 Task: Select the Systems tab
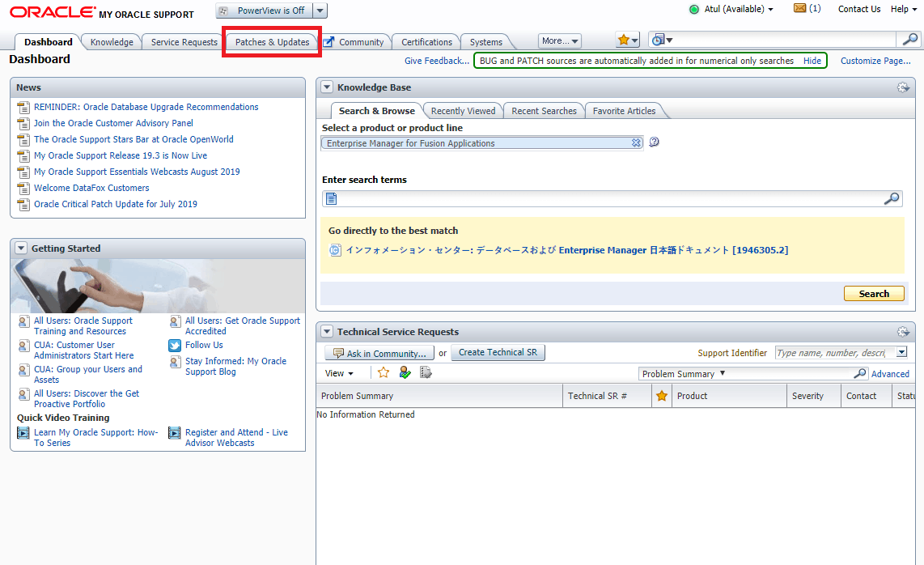pyautogui.click(x=486, y=42)
